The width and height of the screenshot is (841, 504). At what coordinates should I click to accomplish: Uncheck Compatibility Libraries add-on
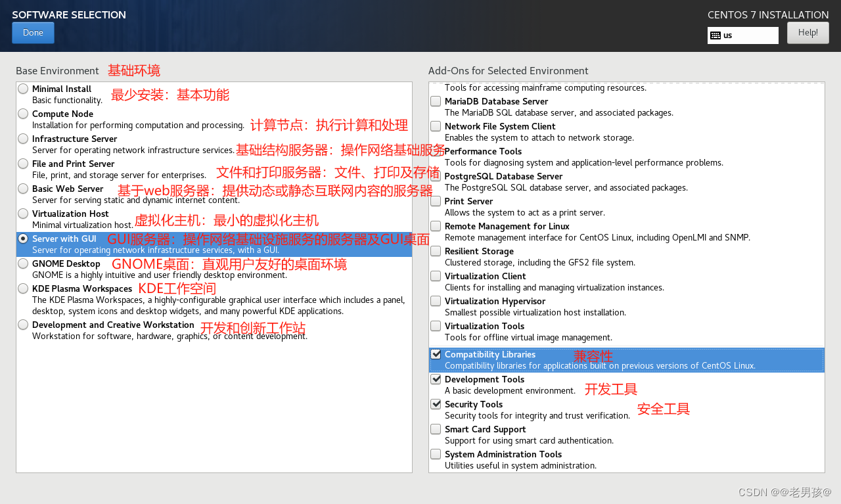[436, 354]
